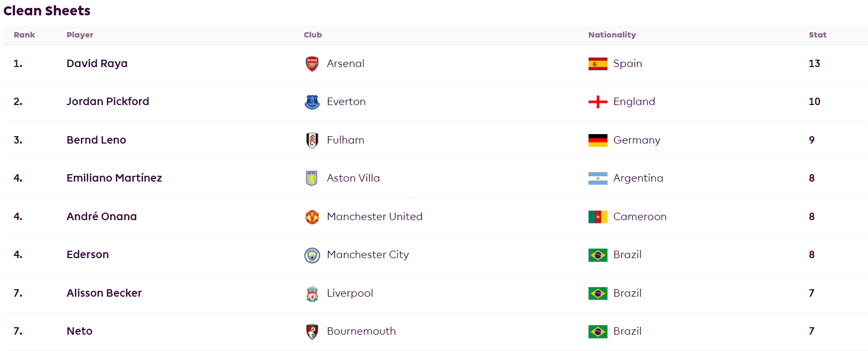
Task: Open the Manchester United club link
Action: [x=374, y=216]
